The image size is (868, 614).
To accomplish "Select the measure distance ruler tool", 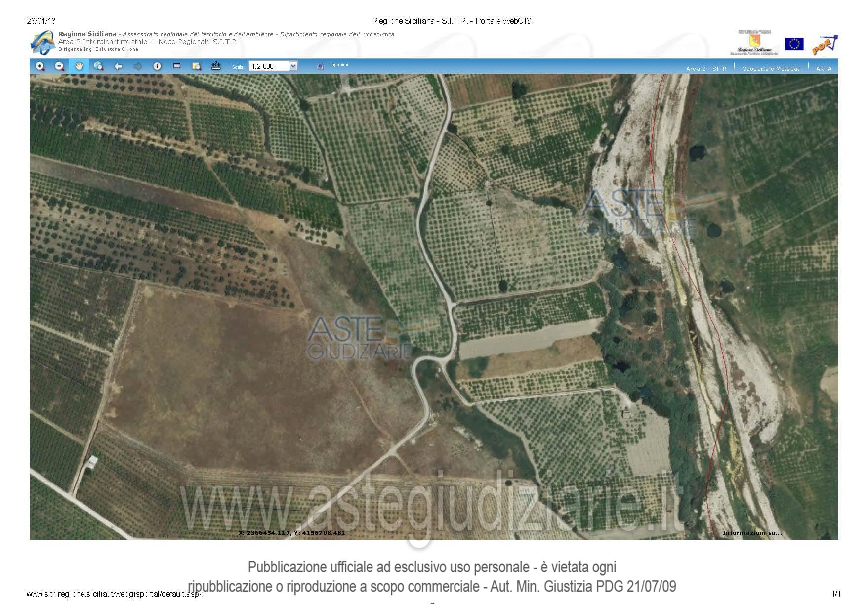I will click(x=216, y=66).
